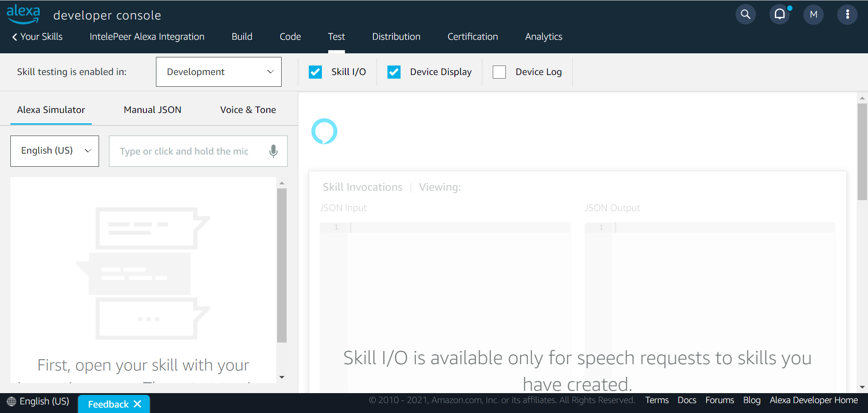Go to the Certification tab
Viewport: 868px width, 413px height.
pyautogui.click(x=472, y=37)
